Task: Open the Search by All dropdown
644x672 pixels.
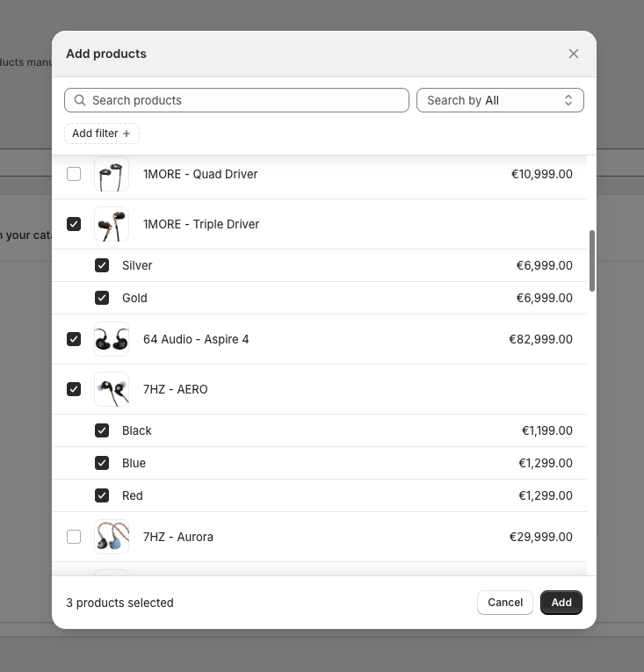Action: 500,100
